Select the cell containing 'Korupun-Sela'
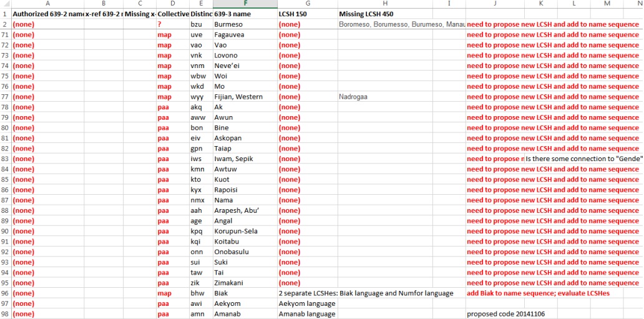This screenshot has height=319, width=644. tap(245, 231)
